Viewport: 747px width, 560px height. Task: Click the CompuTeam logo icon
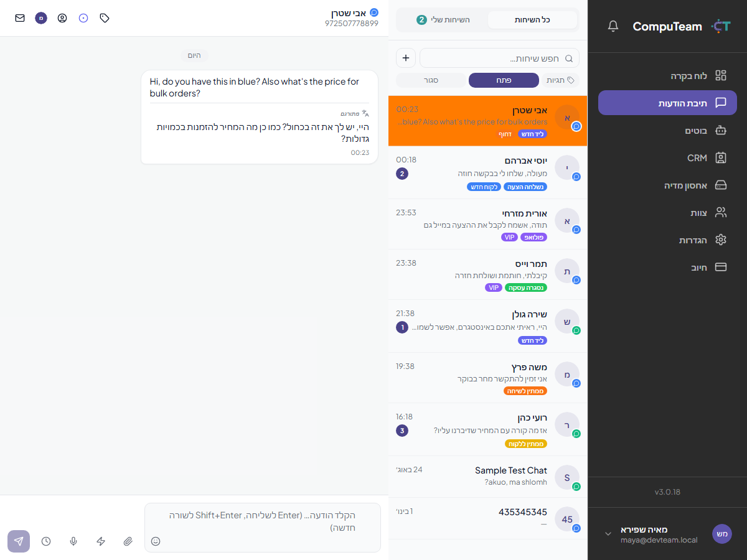click(x=721, y=26)
